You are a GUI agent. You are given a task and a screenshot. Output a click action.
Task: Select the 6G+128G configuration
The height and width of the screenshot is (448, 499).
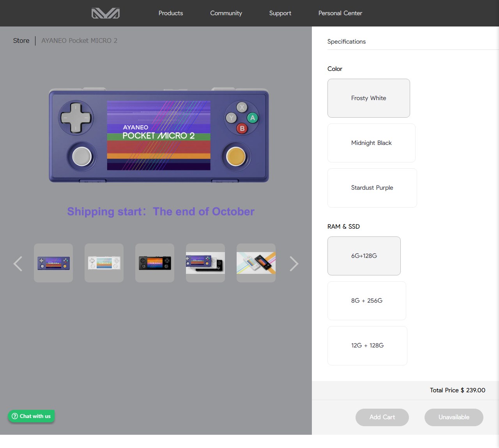(x=364, y=256)
